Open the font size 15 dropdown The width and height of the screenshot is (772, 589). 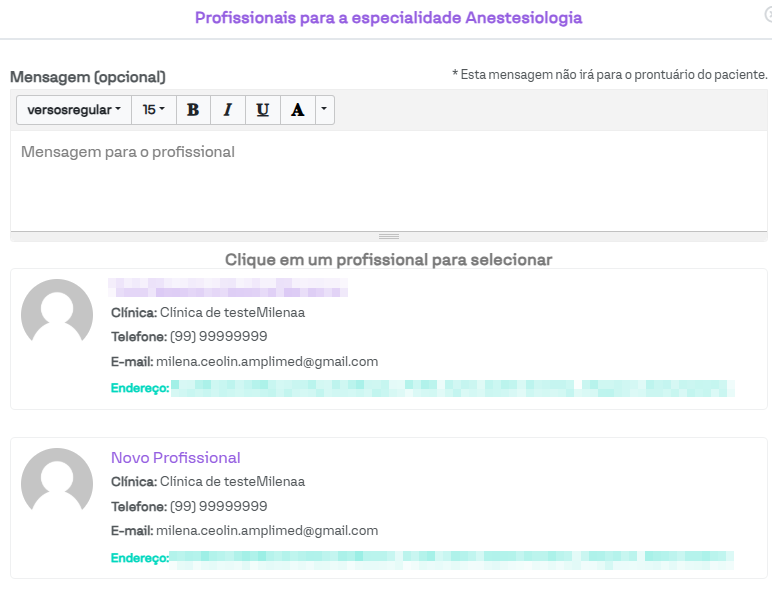[x=154, y=110]
